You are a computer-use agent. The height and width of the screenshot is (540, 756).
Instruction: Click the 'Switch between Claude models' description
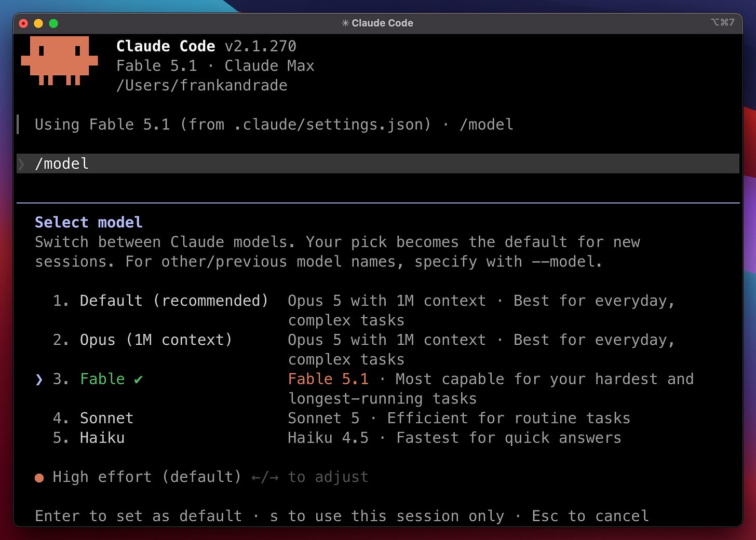(x=337, y=252)
